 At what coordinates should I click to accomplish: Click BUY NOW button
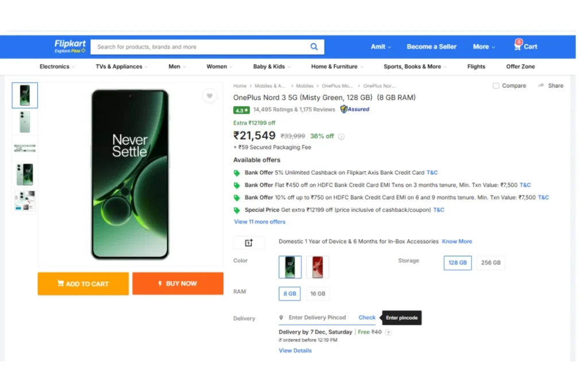(x=178, y=284)
